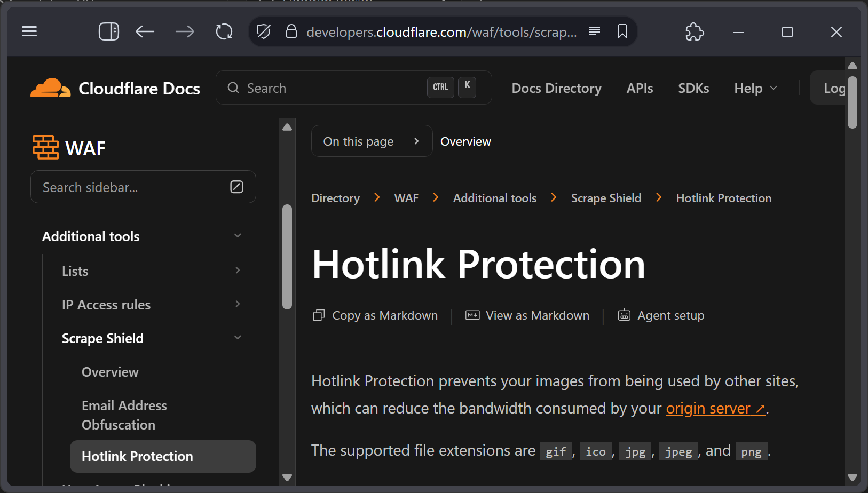Click page scrollbar up arrow
Viewport: 868px width, 493px height.
coord(853,66)
